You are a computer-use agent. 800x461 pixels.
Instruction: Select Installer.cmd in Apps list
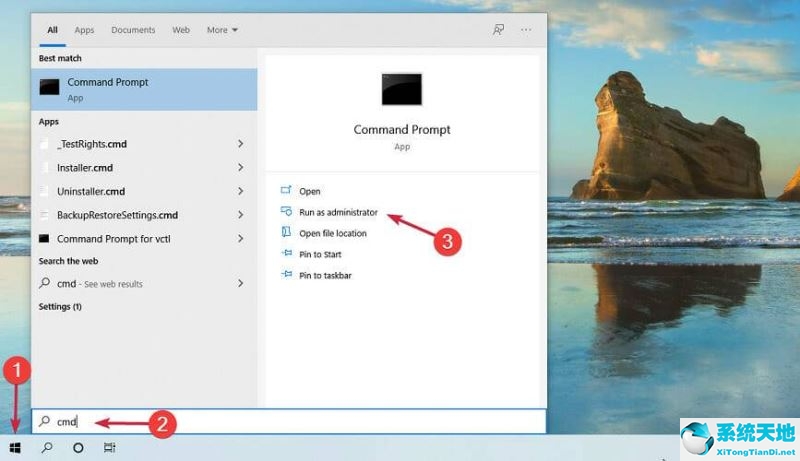coord(144,167)
